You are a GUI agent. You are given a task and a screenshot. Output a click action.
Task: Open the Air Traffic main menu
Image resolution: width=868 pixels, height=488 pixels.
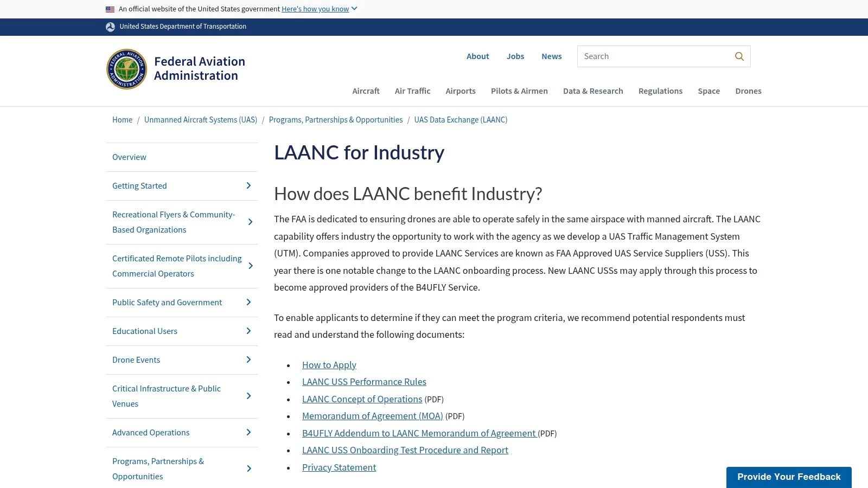pyautogui.click(x=412, y=91)
